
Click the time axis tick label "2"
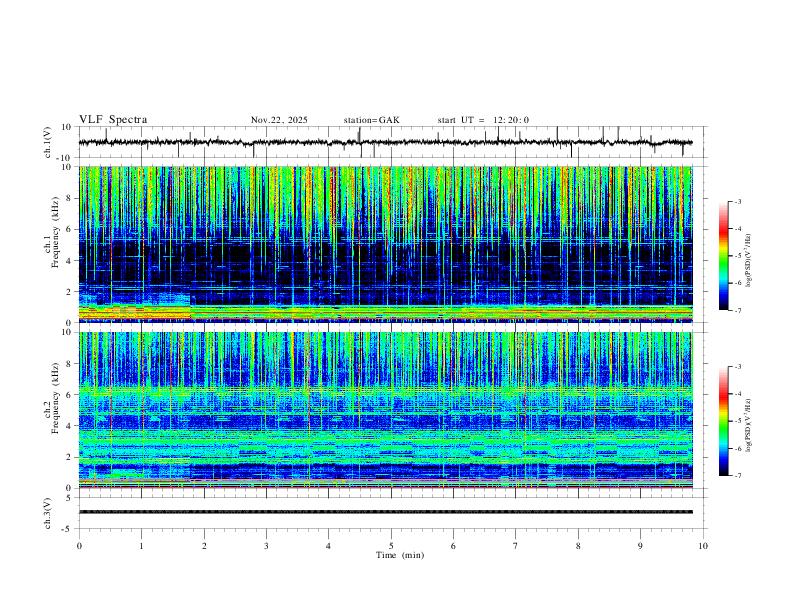(204, 546)
